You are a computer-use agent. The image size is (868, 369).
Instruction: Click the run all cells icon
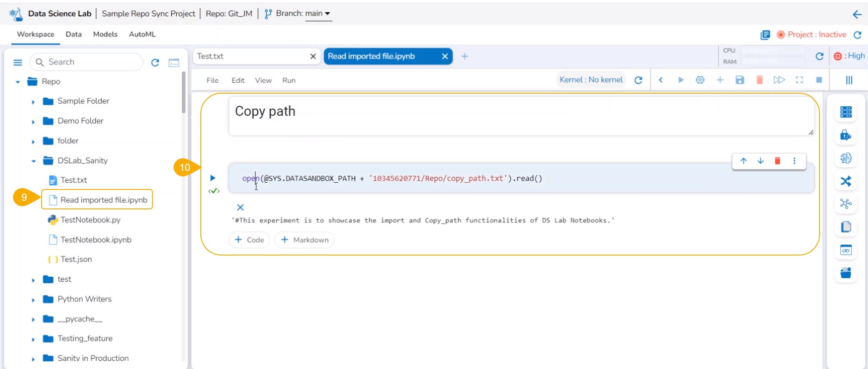tap(779, 80)
